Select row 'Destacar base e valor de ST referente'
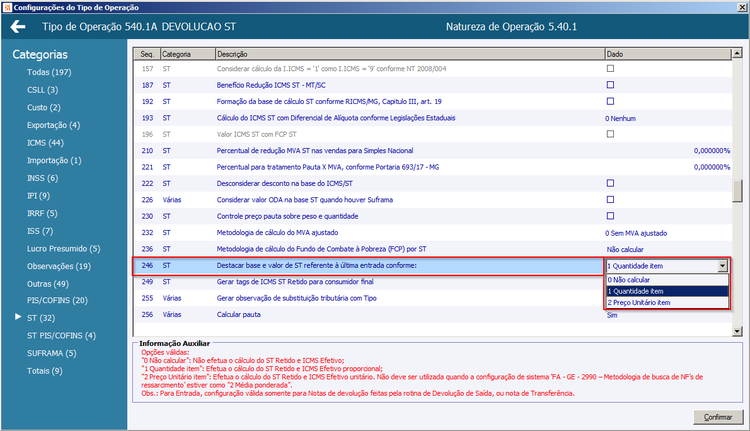Image resolution: width=750 pixels, height=431 pixels. coord(368,265)
